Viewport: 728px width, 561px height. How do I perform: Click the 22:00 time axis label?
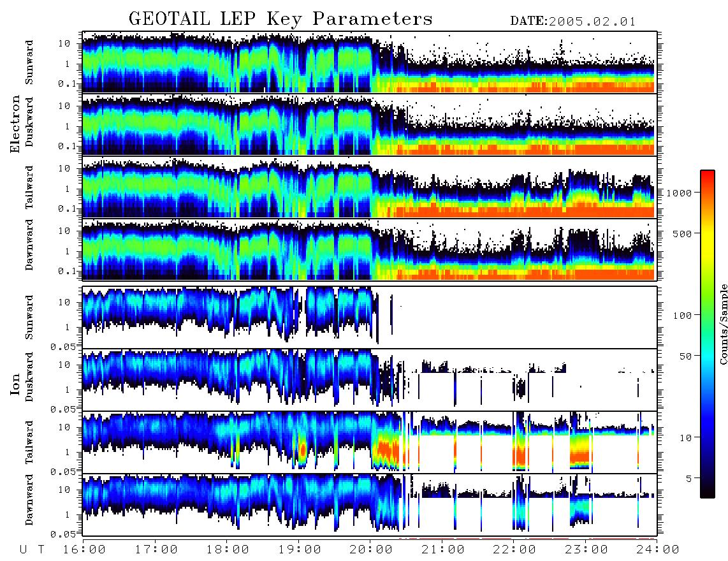click(x=514, y=550)
